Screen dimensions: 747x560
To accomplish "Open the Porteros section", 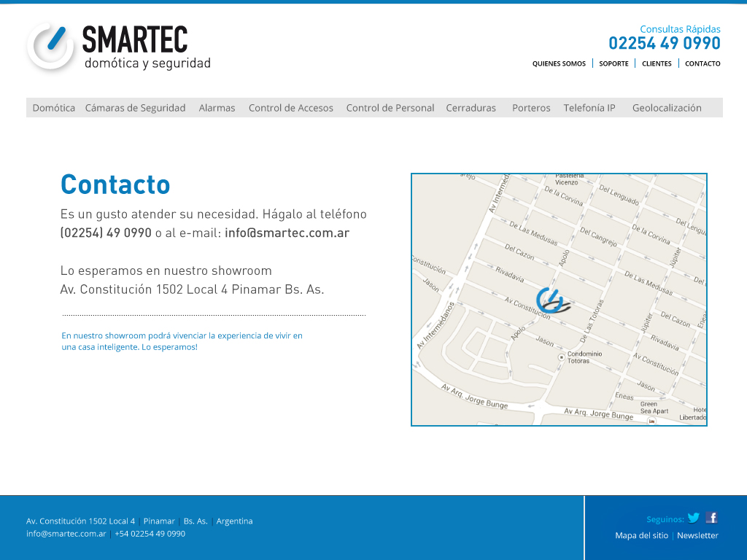I will 531,108.
